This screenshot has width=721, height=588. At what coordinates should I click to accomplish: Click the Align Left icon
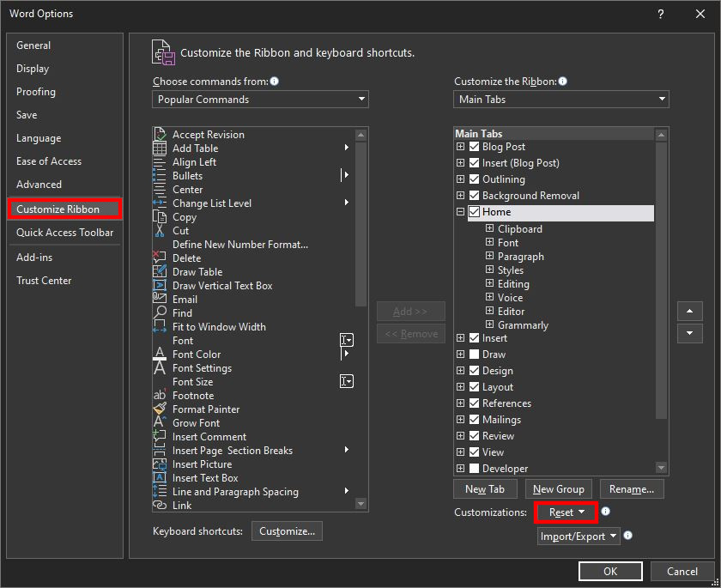[x=160, y=162]
